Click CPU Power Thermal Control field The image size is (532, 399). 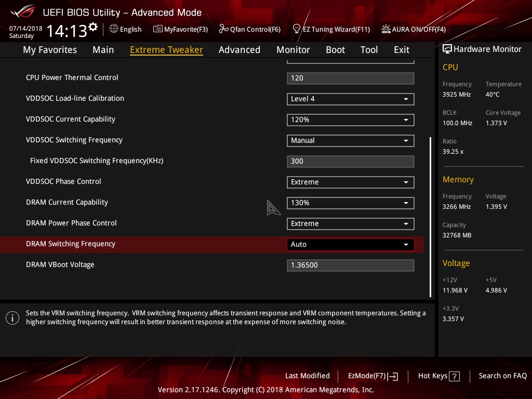[x=351, y=78]
